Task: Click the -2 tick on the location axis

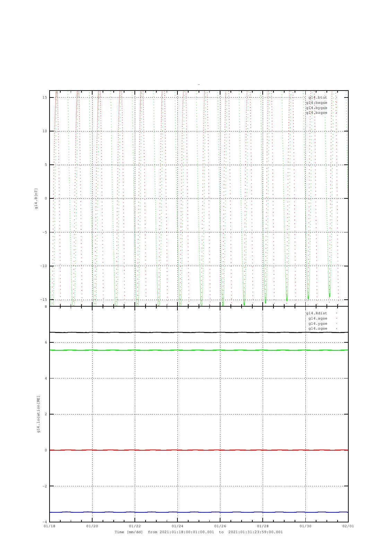Action: tap(45, 486)
